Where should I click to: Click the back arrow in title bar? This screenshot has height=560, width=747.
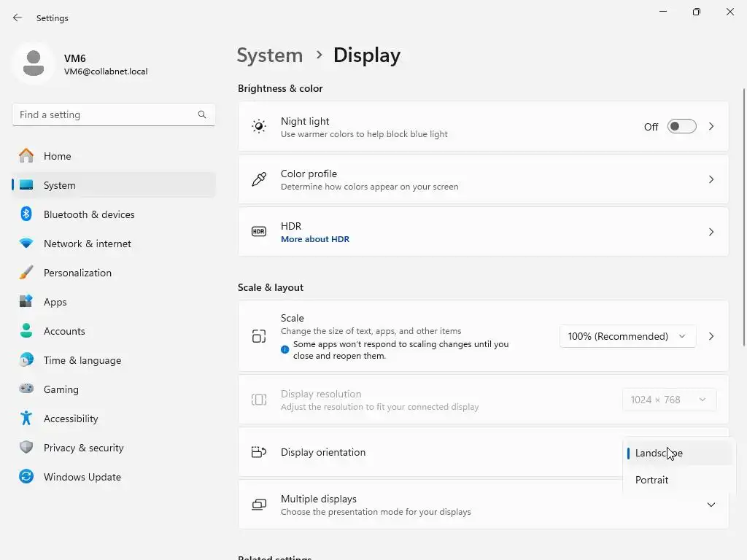(x=18, y=17)
